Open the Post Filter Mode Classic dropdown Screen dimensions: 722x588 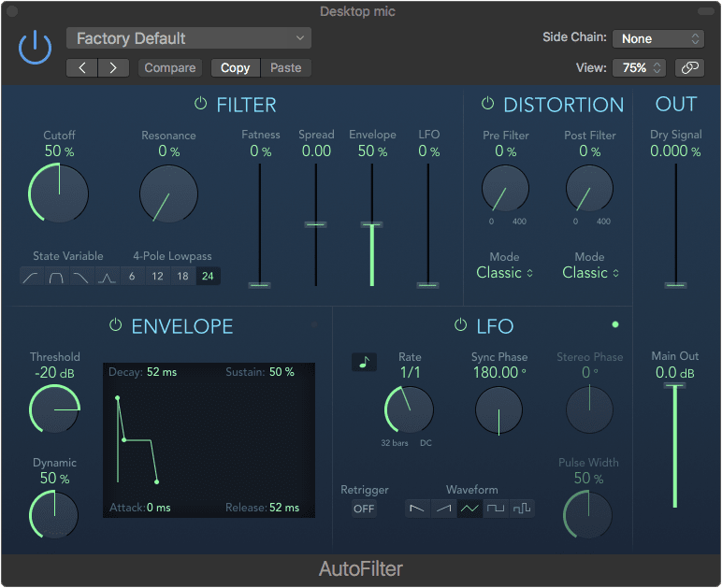590,273
